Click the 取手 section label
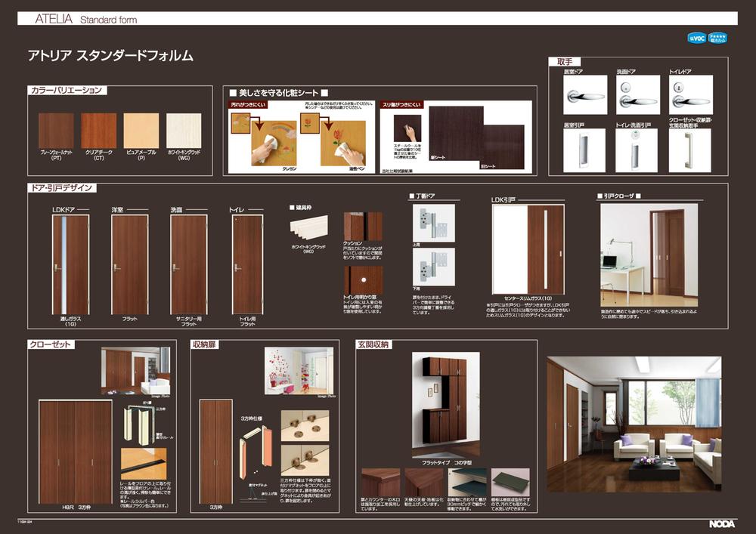 pos(564,60)
